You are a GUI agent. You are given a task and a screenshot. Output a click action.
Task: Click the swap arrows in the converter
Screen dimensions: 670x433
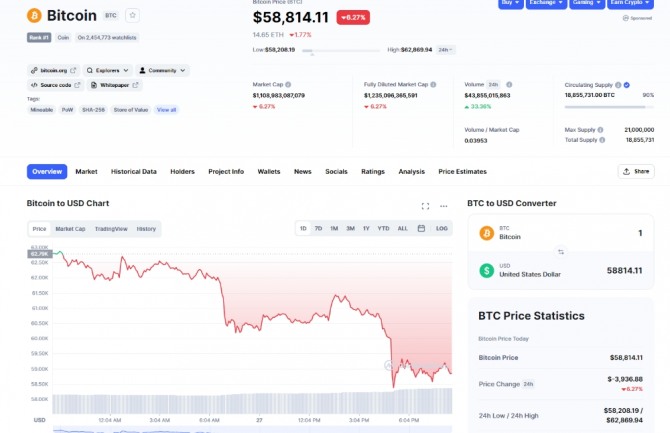point(560,251)
